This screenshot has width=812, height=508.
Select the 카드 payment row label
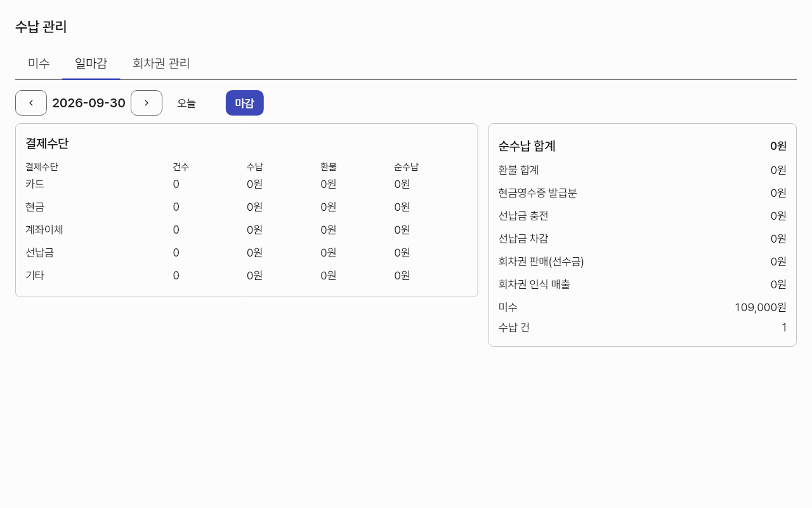click(35, 184)
